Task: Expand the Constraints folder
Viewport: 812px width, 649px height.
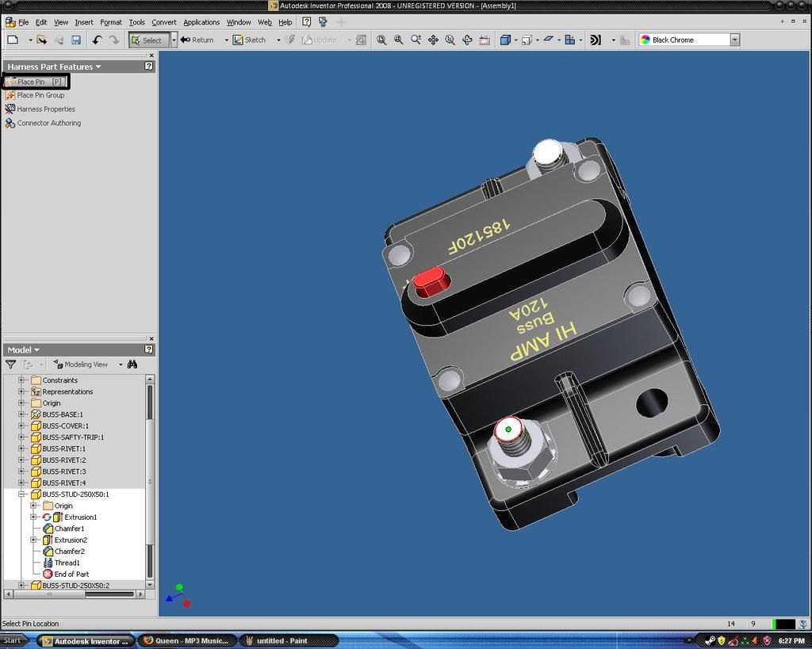Action: [21, 380]
